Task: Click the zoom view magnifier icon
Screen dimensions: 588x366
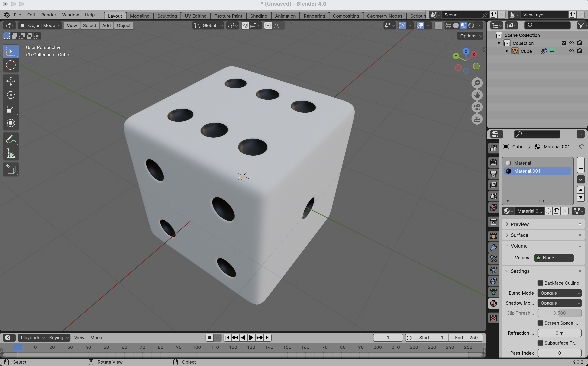Action: (477, 83)
